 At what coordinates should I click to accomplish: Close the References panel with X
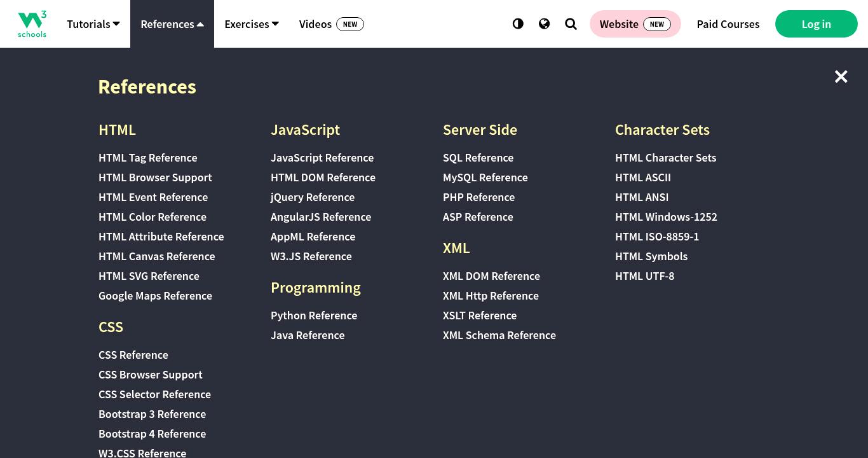(841, 76)
